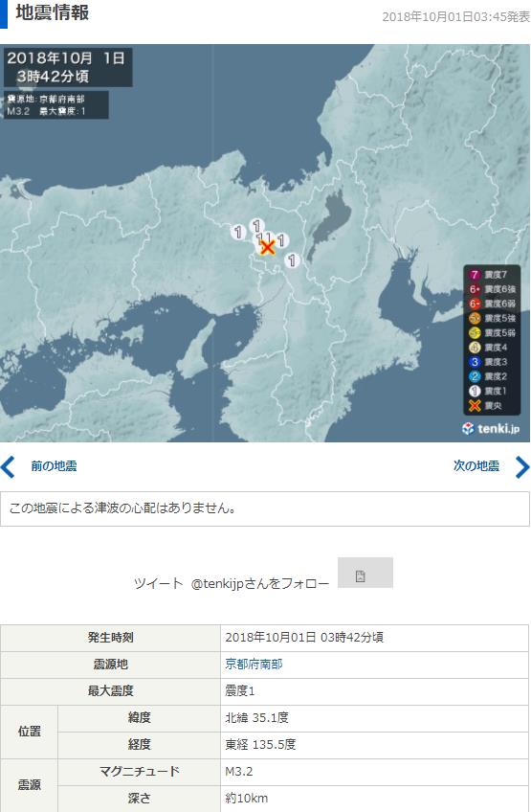This screenshot has width=531, height=812.
Task: Click the red 震度6弱 legend swatch
Action: [475, 304]
